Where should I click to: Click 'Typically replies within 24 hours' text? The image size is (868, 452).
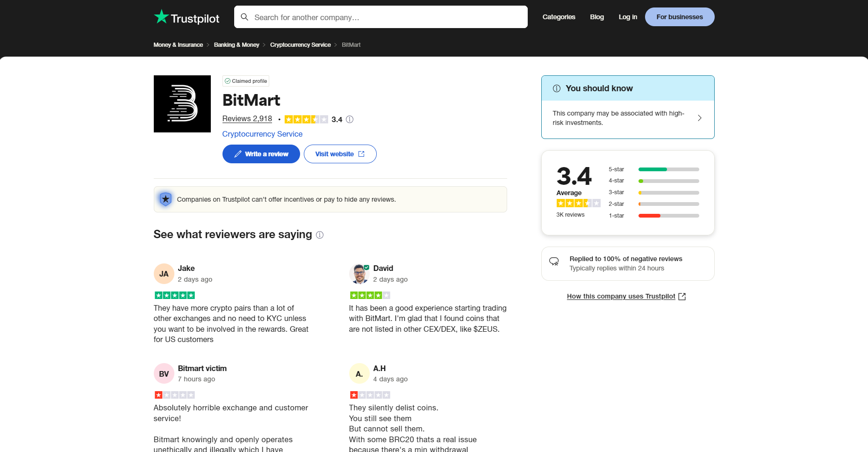click(x=617, y=268)
